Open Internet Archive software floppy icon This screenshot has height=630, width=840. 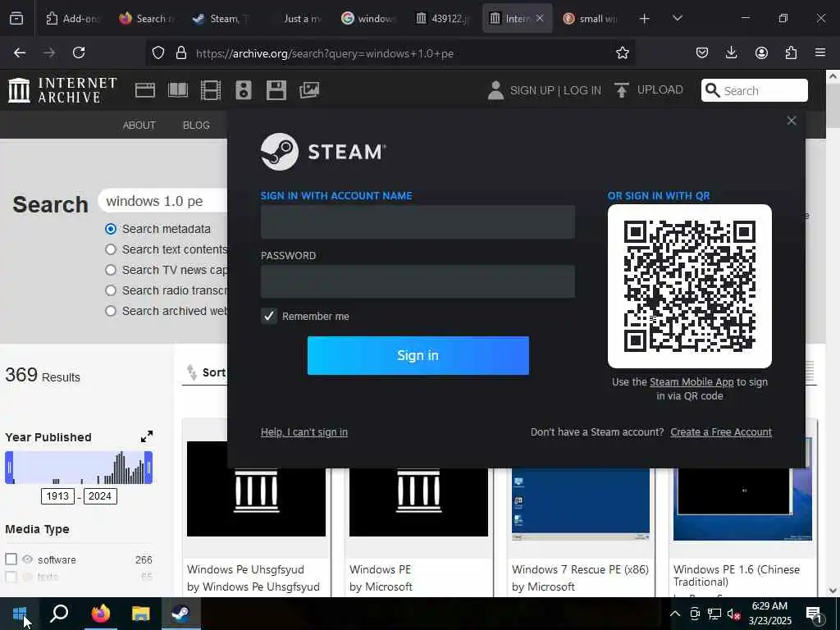coord(276,90)
